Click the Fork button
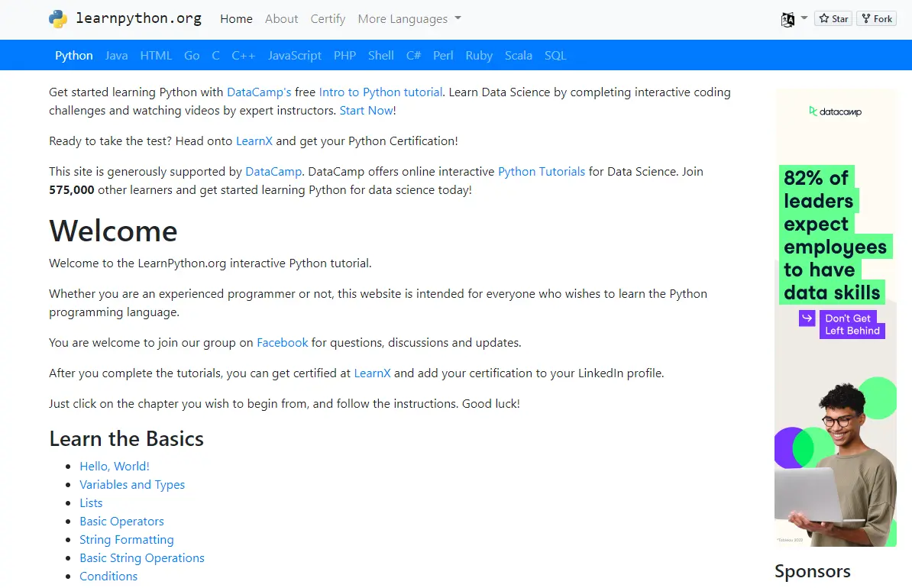Viewport: 912px width, 588px height. click(877, 18)
